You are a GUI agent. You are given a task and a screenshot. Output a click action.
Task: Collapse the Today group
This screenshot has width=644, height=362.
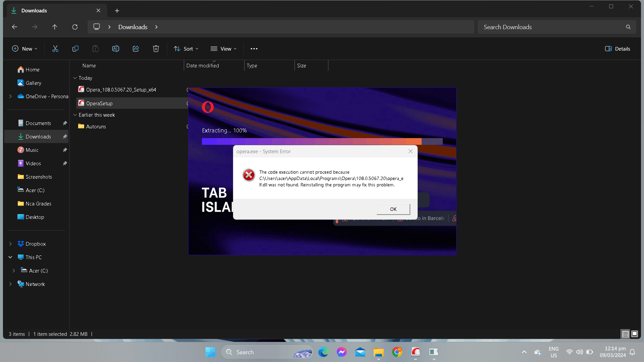click(x=75, y=78)
